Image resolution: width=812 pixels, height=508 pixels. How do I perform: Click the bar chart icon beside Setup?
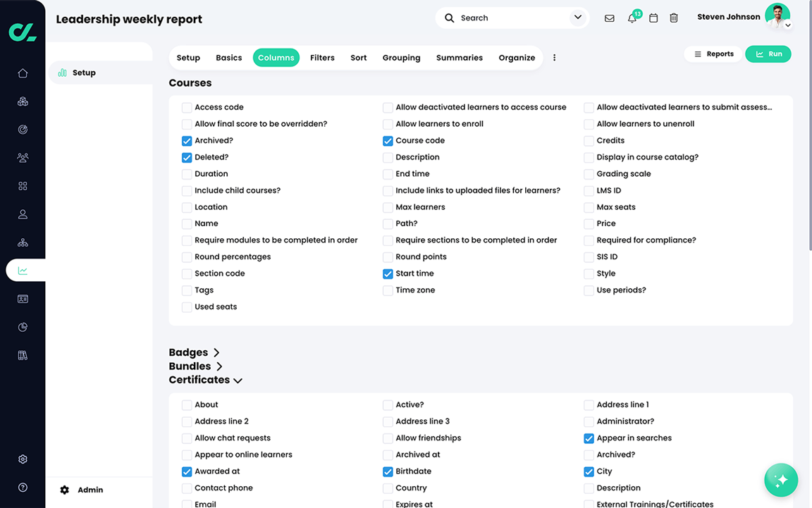click(x=63, y=73)
